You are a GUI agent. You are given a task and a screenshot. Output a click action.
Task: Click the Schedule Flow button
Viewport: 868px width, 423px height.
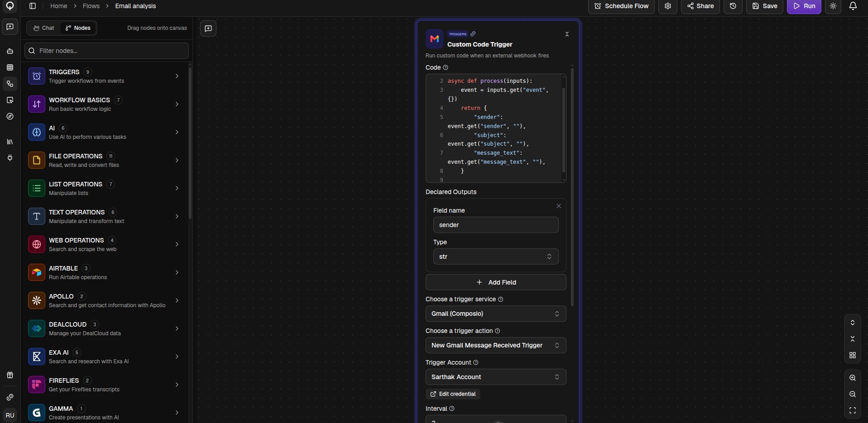[x=621, y=6]
